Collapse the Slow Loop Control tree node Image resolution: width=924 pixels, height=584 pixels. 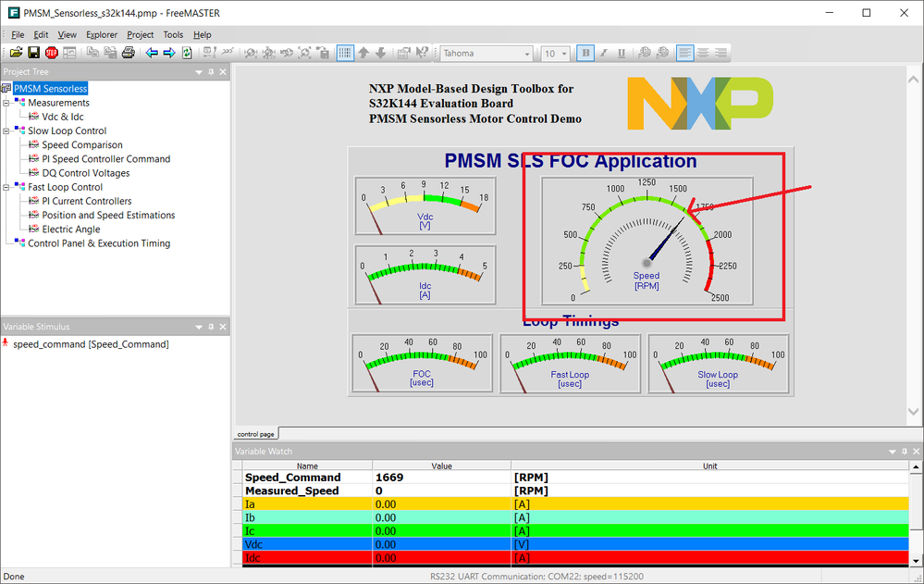(x=6, y=130)
